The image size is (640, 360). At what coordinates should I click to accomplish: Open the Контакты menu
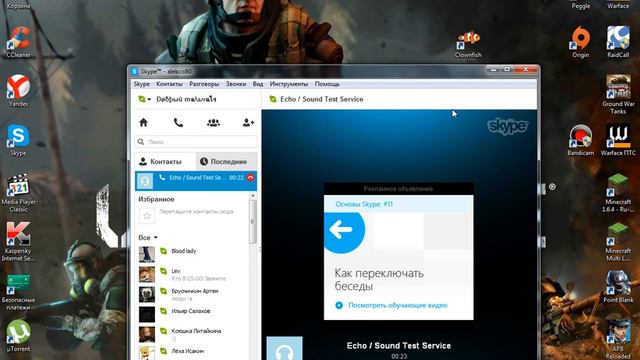coord(169,84)
